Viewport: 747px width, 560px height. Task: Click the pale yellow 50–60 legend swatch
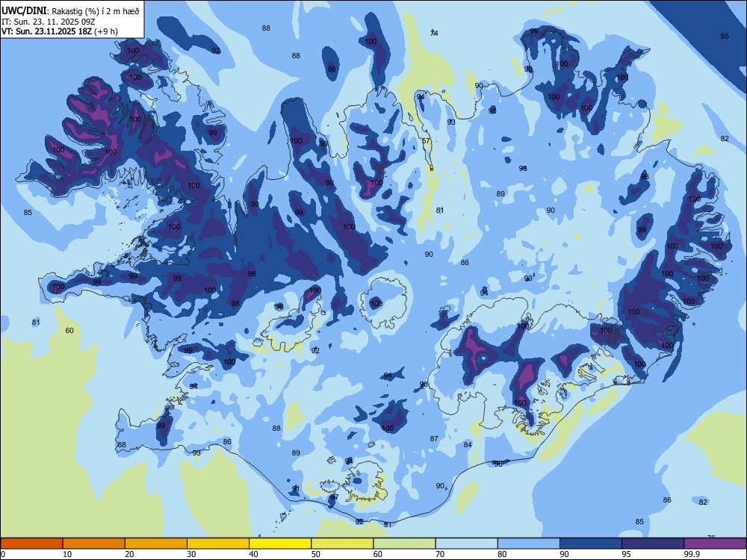(x=343, y=544)
